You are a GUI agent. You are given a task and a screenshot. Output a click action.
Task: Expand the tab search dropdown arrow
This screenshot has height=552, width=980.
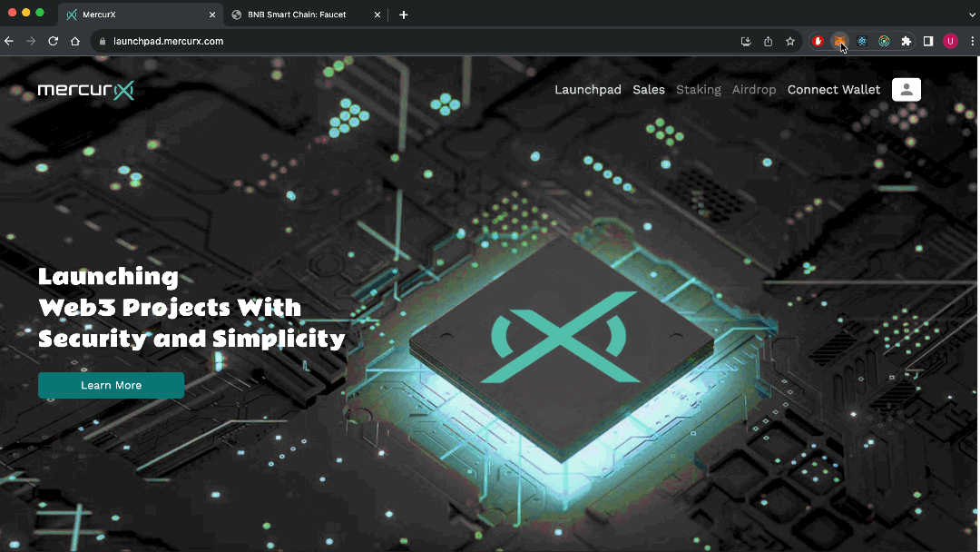pos(972,15)
